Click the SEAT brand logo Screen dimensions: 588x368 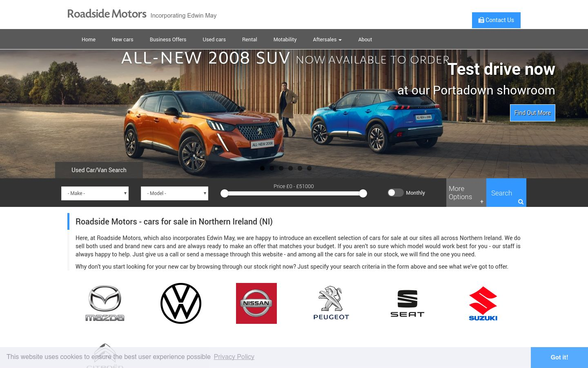point(408,303)
